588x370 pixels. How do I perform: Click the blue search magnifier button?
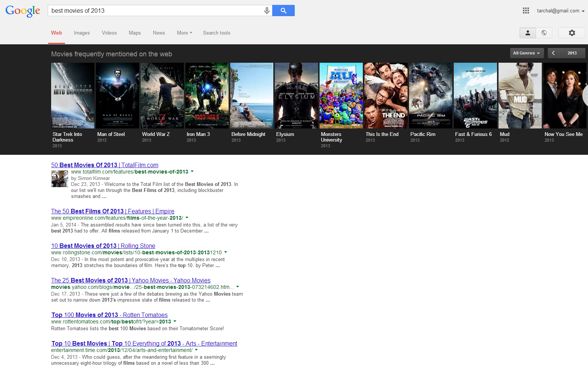pos(283,11)
